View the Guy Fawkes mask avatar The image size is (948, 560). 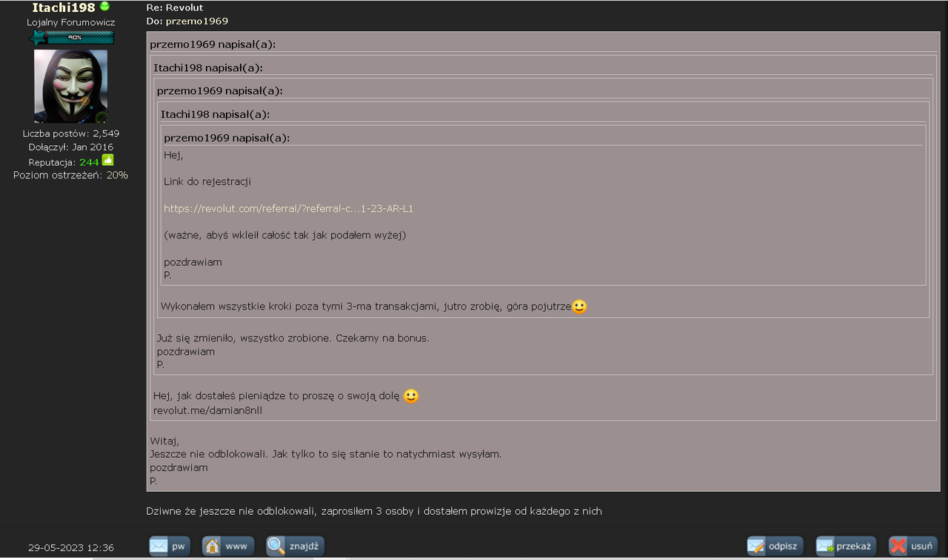click(71, 86)
